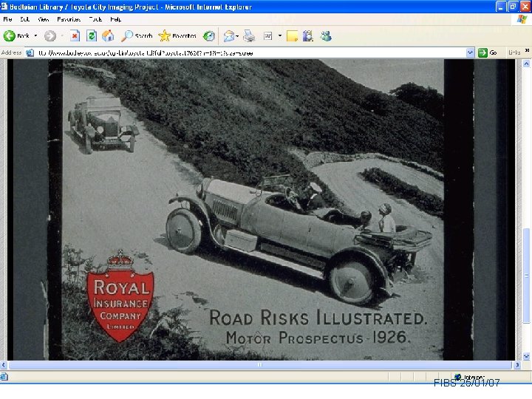
Task: Expand the Back button history dropdown
Action: [35, 35]
